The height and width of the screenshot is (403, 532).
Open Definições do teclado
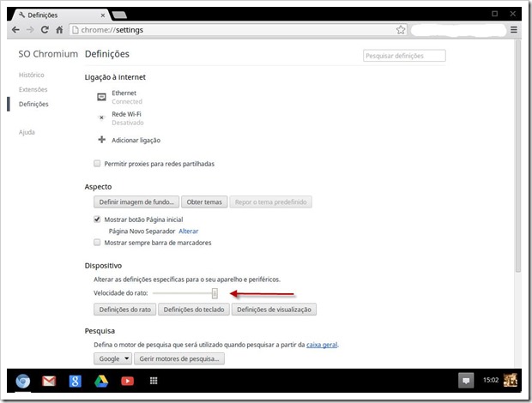coord(194,310)
